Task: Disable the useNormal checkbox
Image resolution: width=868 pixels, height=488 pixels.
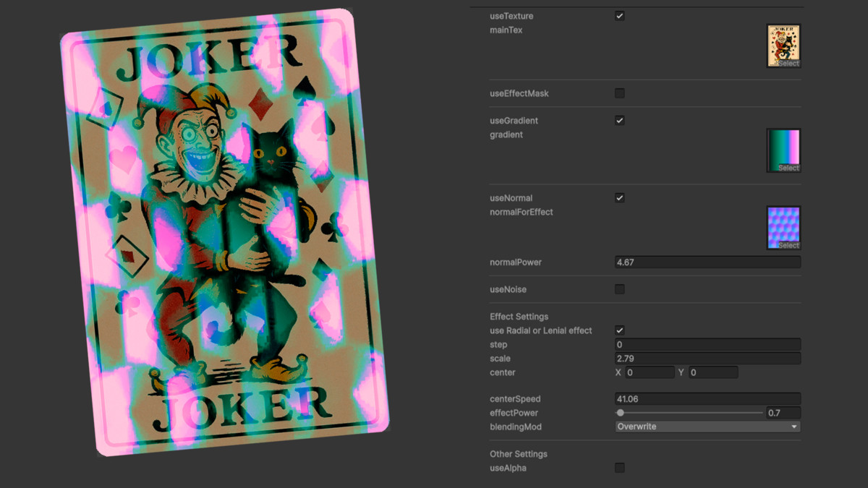Action: [x=620, y=198]
